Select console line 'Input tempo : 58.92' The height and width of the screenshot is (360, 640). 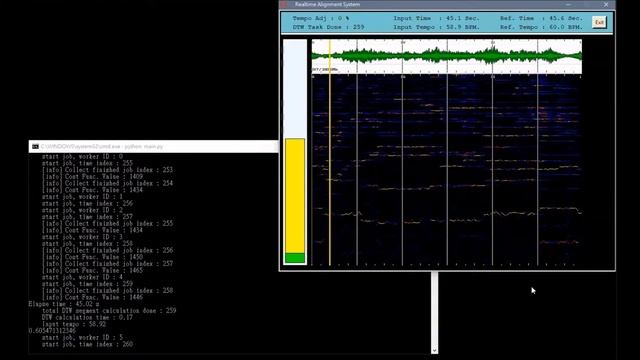(x=74, y=324)
